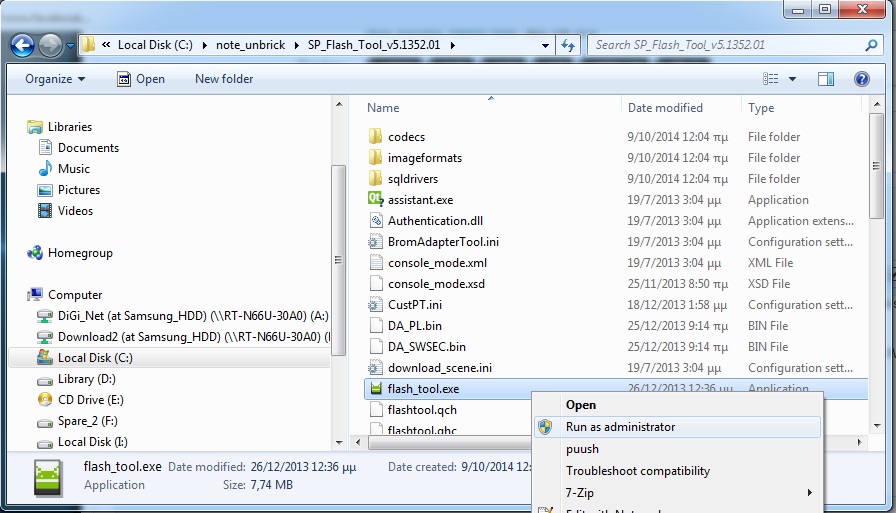Select the assistant.exe Qt icon
The width and height of the screenshot is (896, 513).
(375, 199)
